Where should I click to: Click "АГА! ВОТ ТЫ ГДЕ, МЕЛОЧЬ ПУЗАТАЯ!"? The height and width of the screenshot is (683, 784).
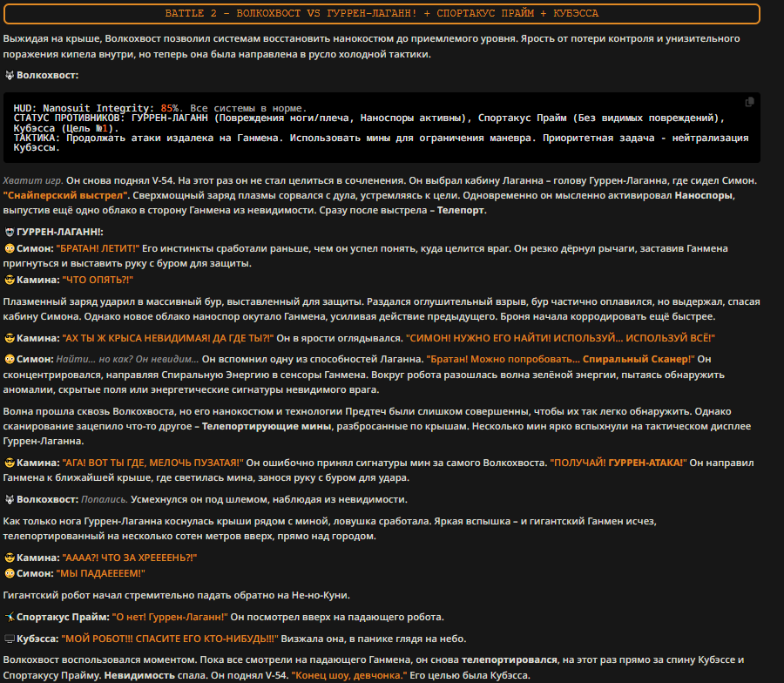152,463
